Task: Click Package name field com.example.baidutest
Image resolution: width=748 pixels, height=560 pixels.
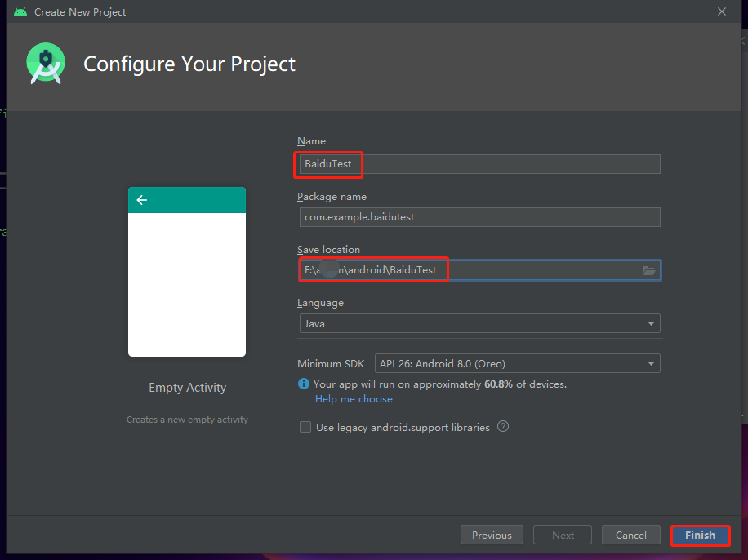Action: pyautogui.click(x=480, y=217)
